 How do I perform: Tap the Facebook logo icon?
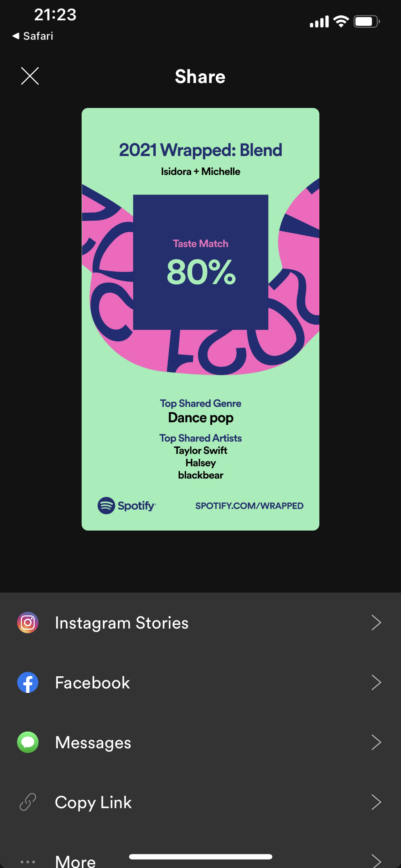point(28,682)
